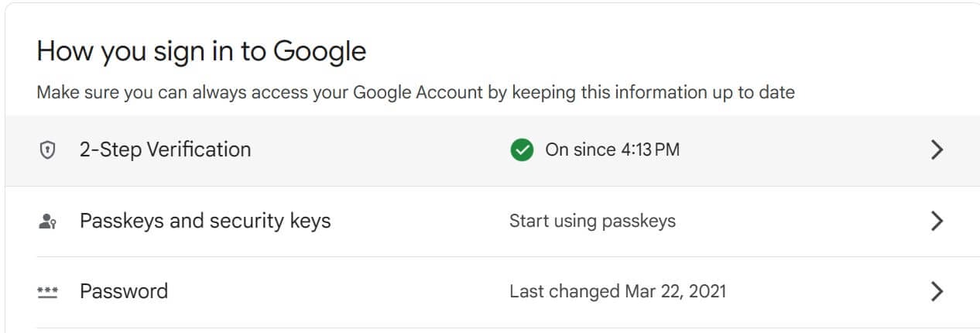The width and height of the screenshot is (980, 333).
Task: Select the Password label
Action: (124, 291)
